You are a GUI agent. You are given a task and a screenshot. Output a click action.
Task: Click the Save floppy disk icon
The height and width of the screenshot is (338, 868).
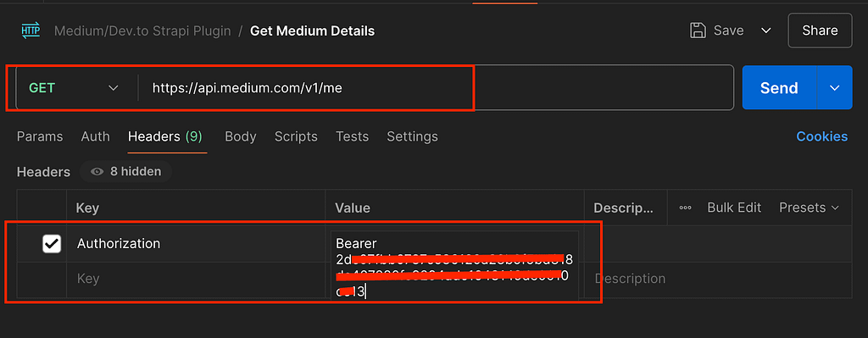pos(698,30)
